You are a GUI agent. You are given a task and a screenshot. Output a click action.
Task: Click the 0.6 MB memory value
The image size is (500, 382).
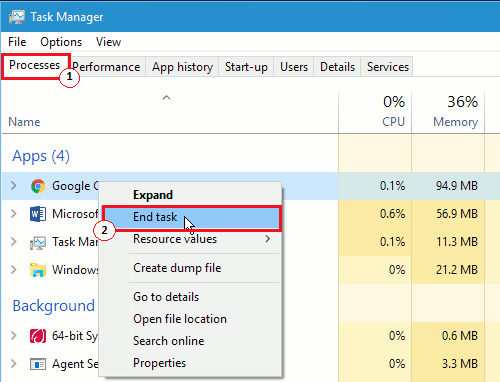coord(460,336)
